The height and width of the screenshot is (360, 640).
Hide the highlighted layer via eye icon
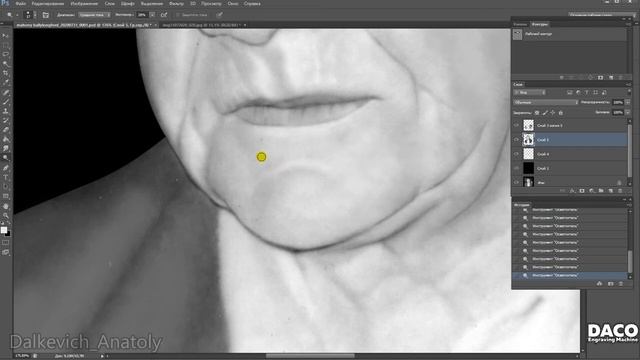click(516, 140)
